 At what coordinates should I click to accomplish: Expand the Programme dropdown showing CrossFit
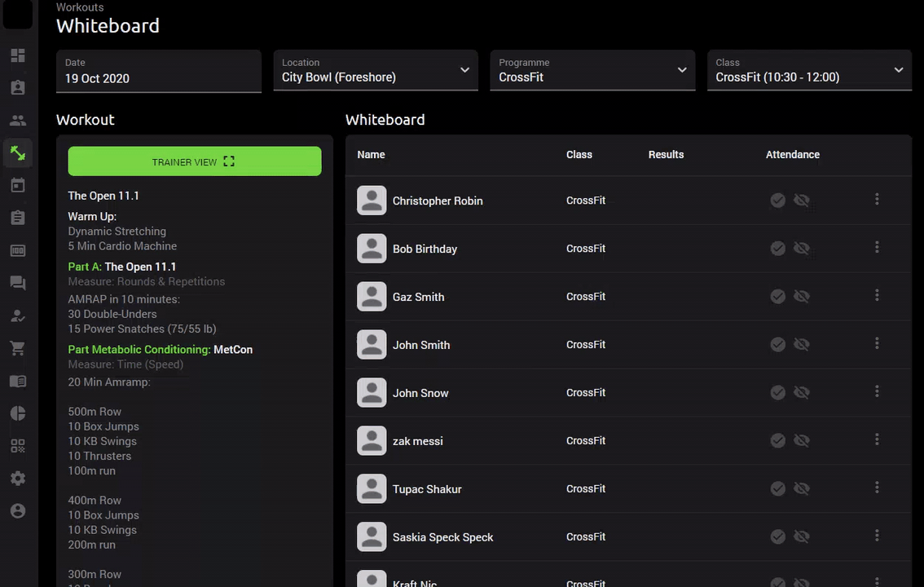click(592, 70)
